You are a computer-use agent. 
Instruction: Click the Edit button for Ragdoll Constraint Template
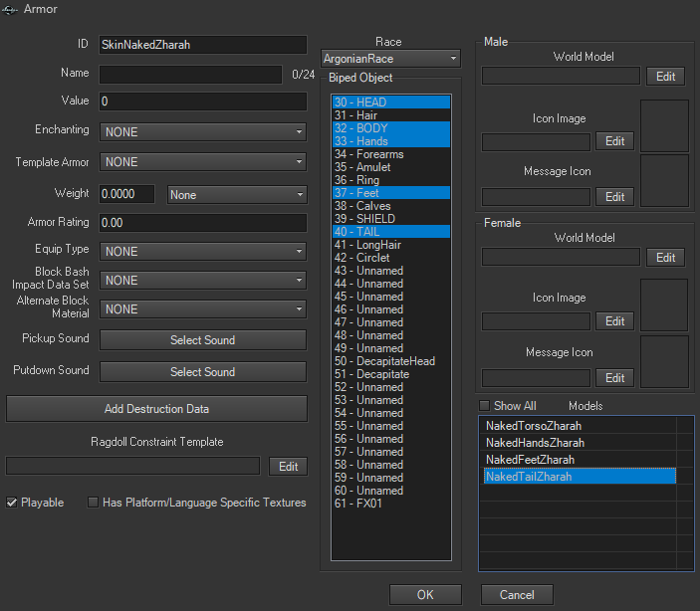(288, 467)
